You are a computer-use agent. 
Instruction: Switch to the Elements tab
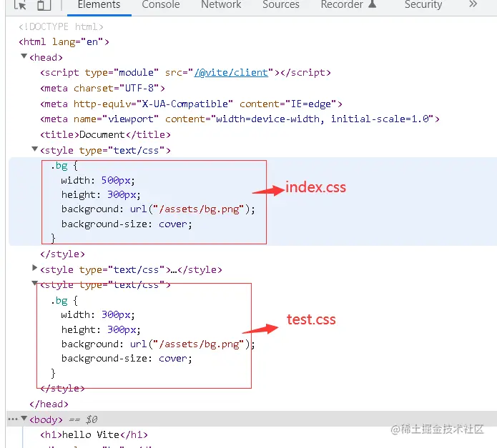click(x=99, y=5)
